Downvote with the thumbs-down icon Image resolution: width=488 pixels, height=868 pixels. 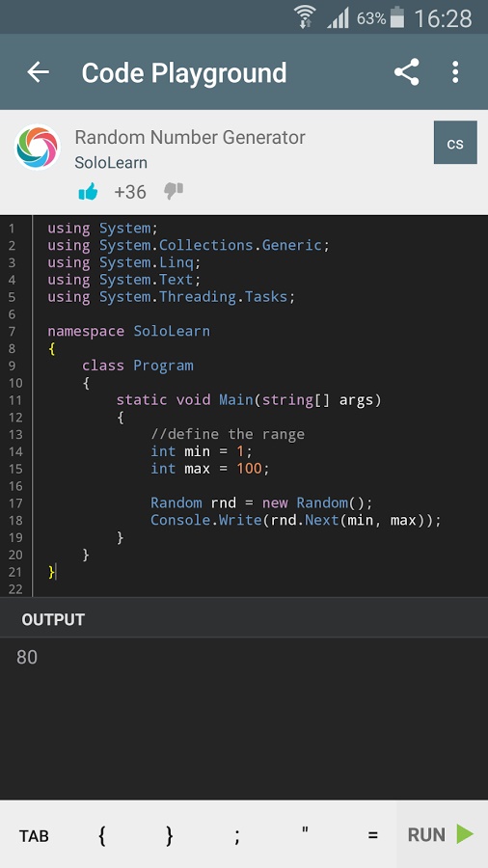[x=174, y=192]
